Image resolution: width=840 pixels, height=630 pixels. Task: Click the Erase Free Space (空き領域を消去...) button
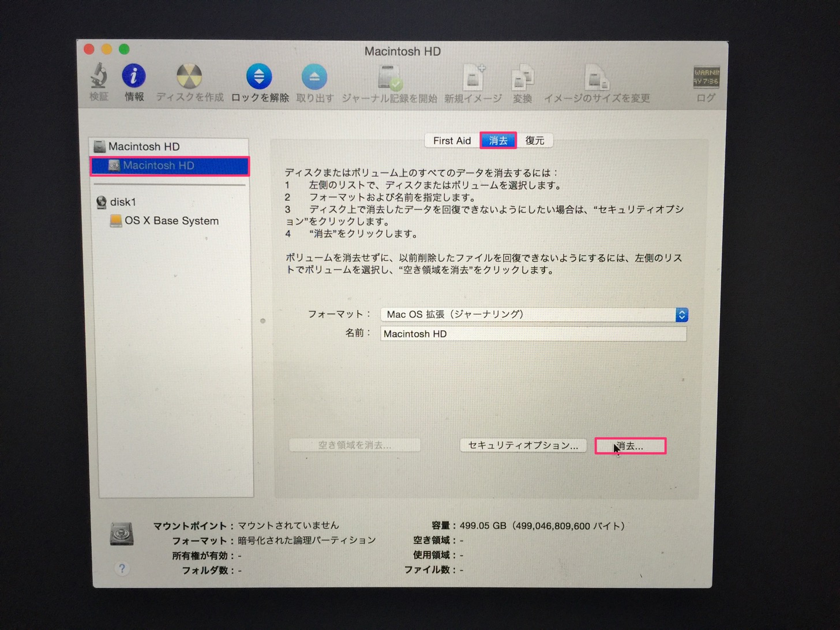coord(355,445)
